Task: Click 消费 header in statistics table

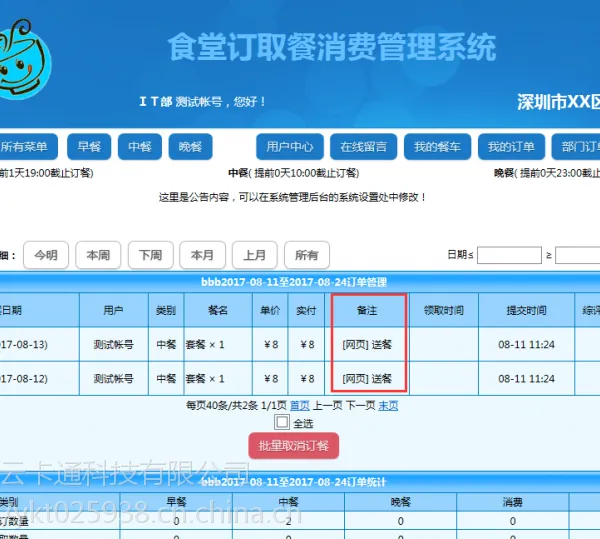Action: (513, 502)
